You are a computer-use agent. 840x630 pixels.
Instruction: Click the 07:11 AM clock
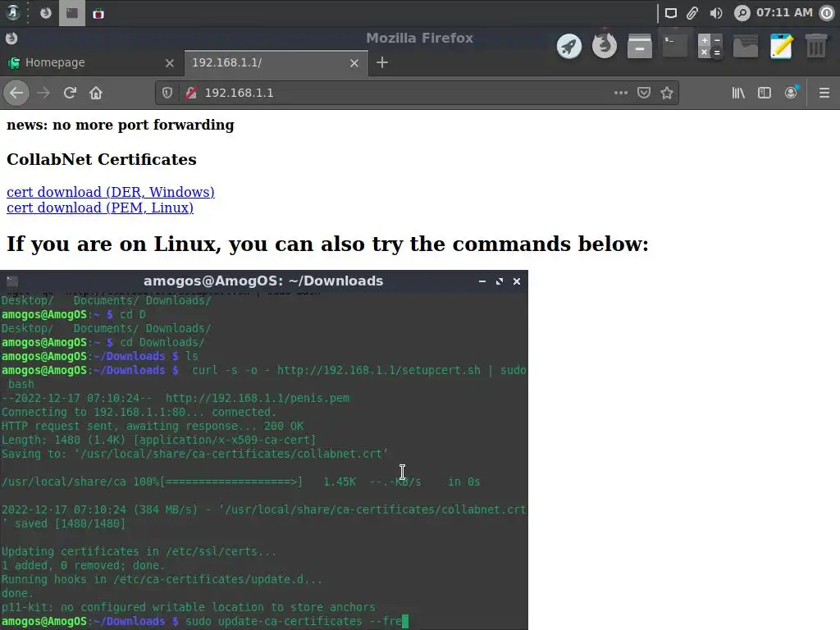(x=784, y=12)
